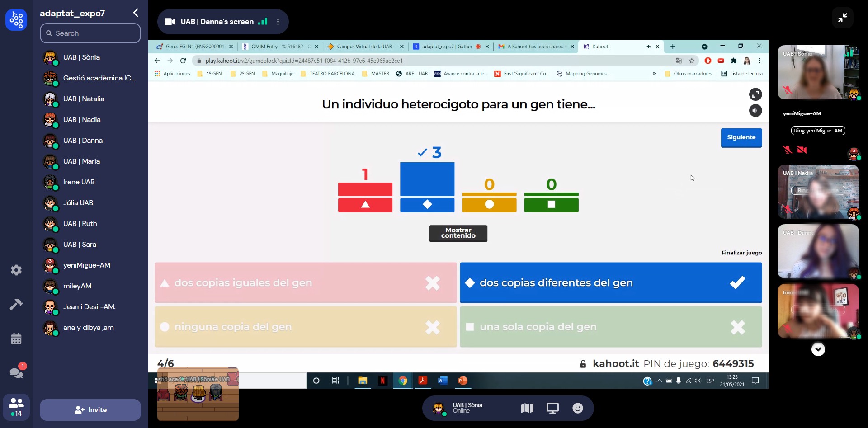Click Mostrar contenido button
This screenshot has width=868, height=428.
tap(458, 233)
